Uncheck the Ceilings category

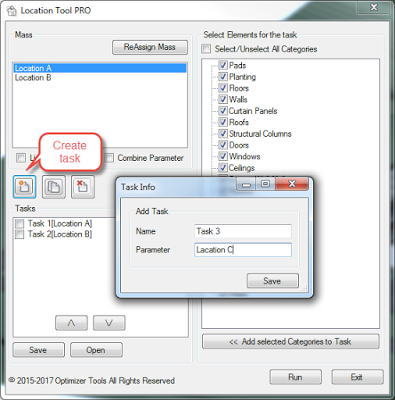(x=223, y=168)
